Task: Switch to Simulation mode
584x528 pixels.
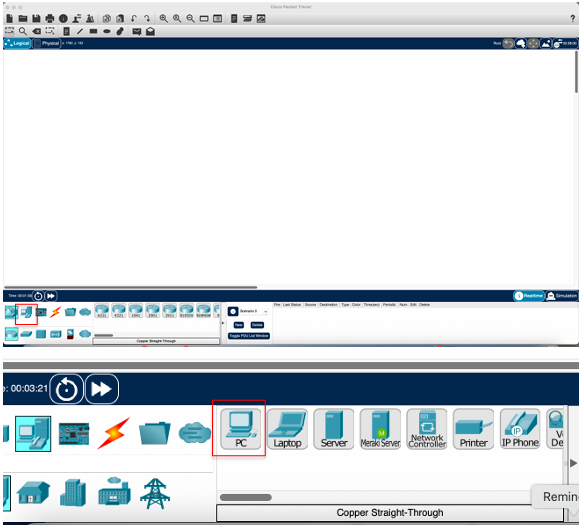Action: coord(562,296)
